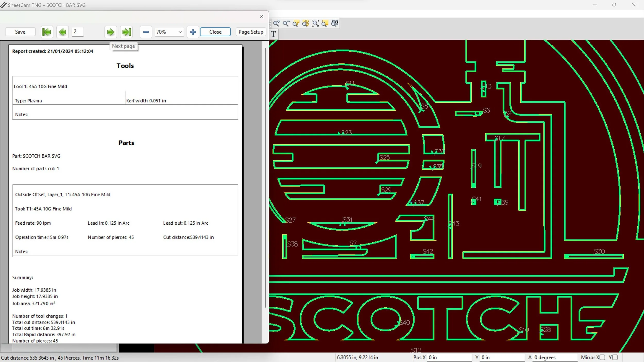Viewport: 644px width, 362px height.
Task: Click start point label S42 on canvas
Action: (428, 251)
